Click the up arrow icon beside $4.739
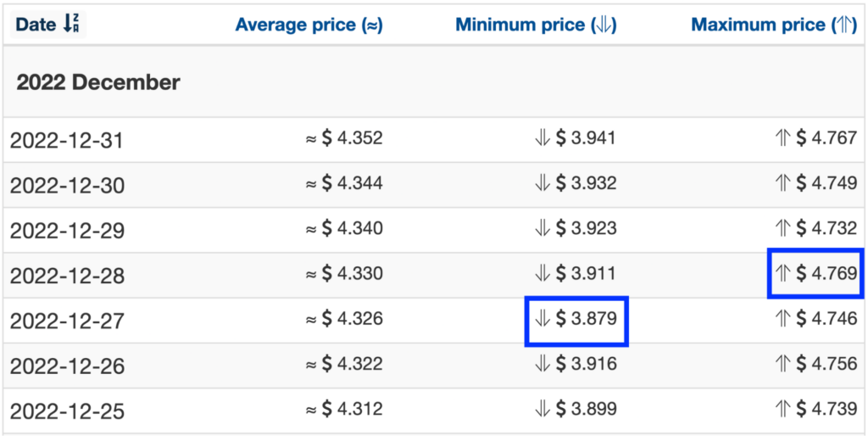Screen dimensions: 868x436 point(782,410)
